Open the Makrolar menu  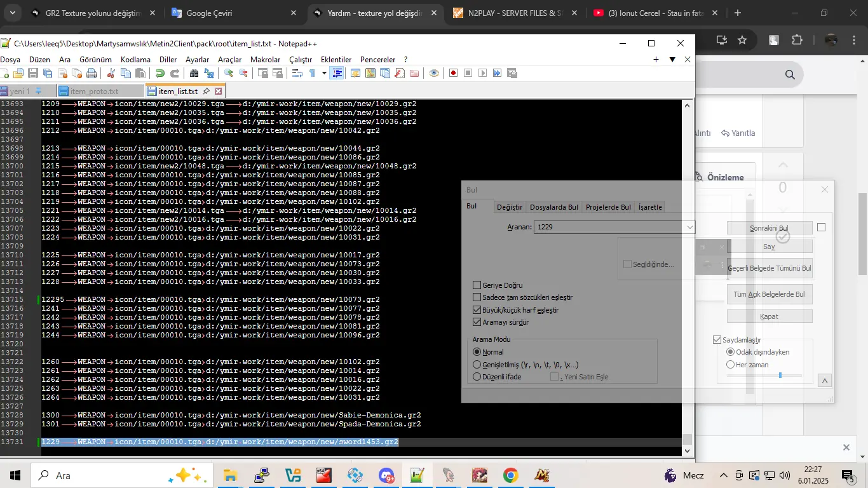tap(266, 60)
